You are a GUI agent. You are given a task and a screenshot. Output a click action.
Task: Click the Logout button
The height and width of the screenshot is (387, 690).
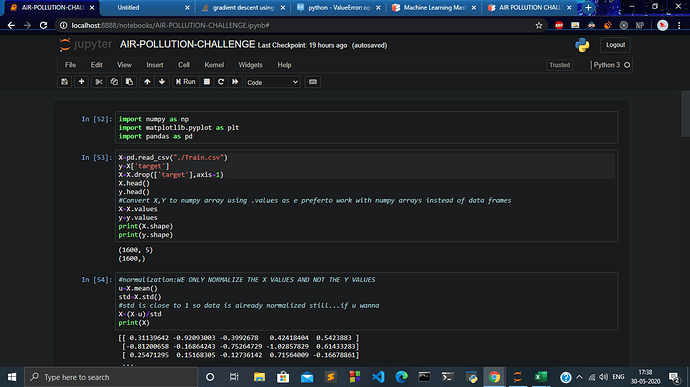click(615, 45)
